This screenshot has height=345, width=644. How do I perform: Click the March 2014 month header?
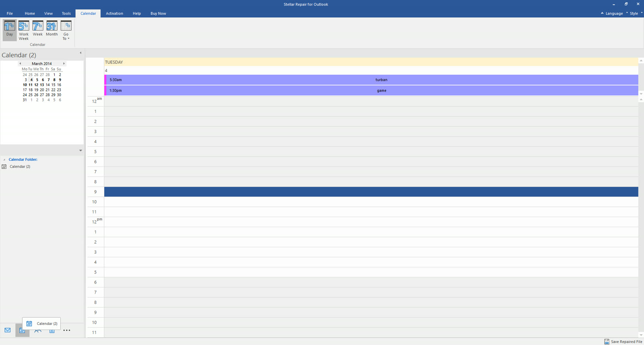[42, 64]
